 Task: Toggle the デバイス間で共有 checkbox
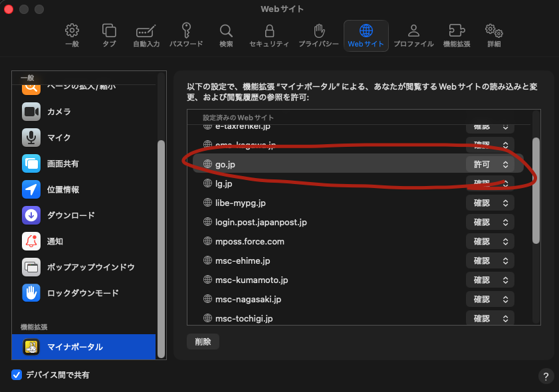click(17, 375)
